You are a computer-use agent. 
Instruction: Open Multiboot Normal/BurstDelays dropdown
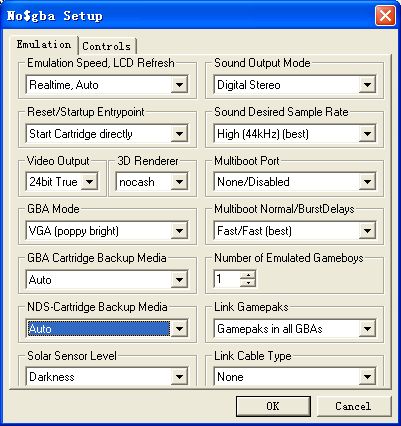click(x=367, y=231)
